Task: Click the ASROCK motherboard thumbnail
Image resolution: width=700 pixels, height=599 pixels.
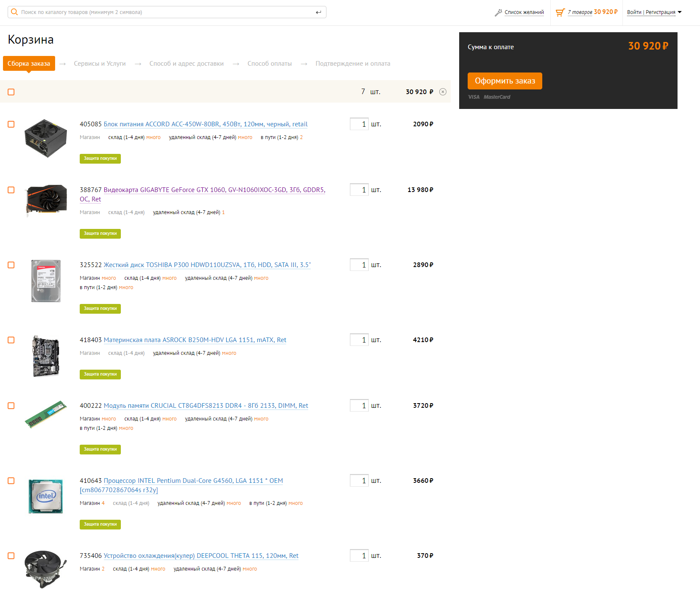Action: pyautogui.click(x=46, y=356)
